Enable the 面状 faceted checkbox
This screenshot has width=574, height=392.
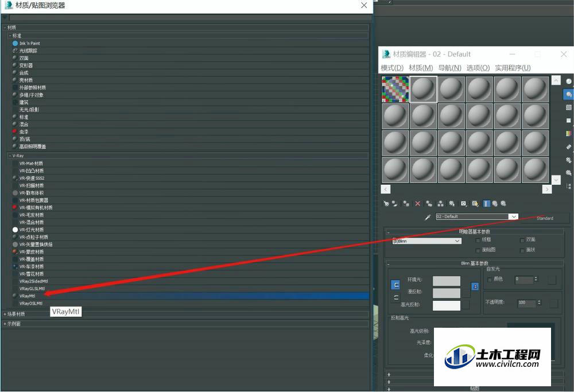522,250
